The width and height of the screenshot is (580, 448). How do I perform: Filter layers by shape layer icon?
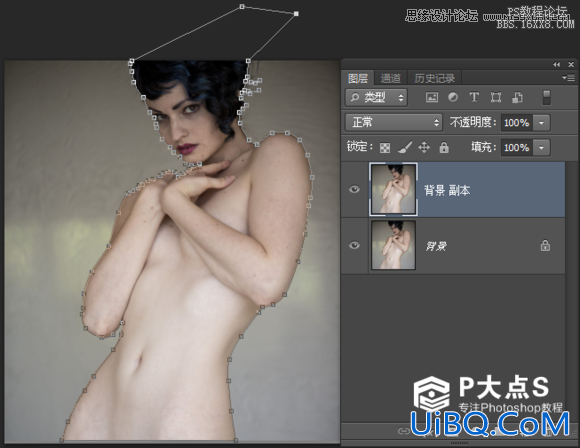click(496, 97)
